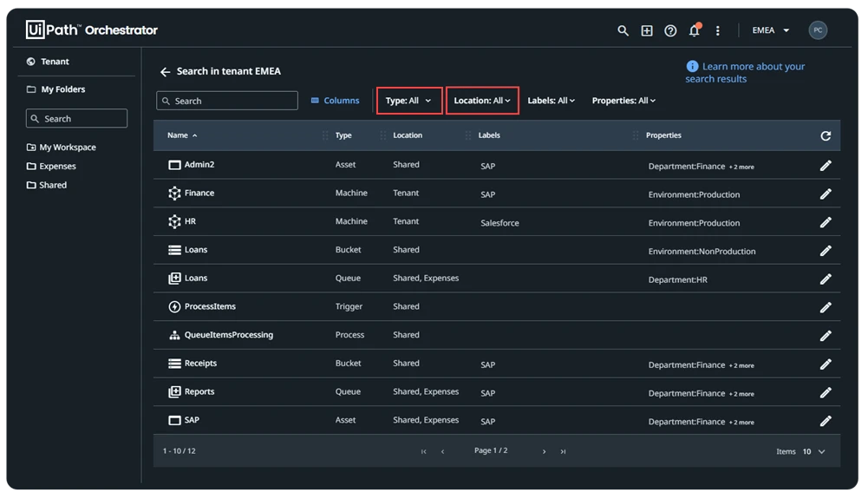Click the Finance machine icon
The height and width of the screenshot is (499, 868).
[174, 193]
